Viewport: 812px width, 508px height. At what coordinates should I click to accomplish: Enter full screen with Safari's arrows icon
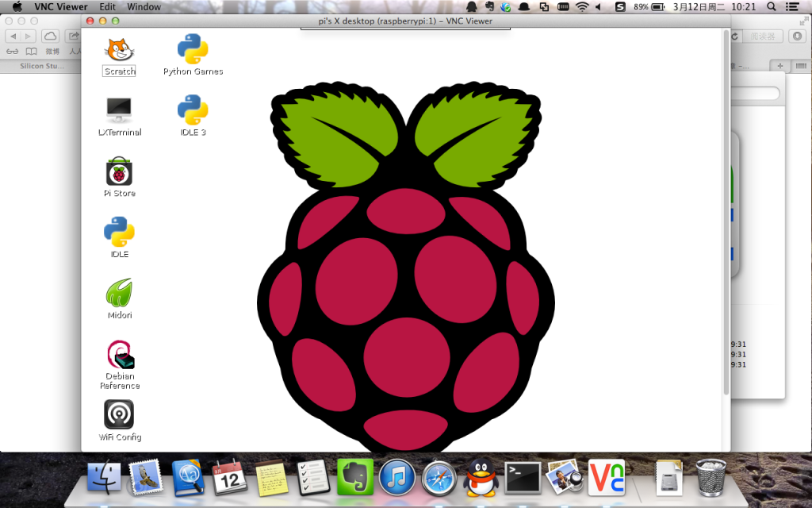pyautogui.click(x=804, y=21)
